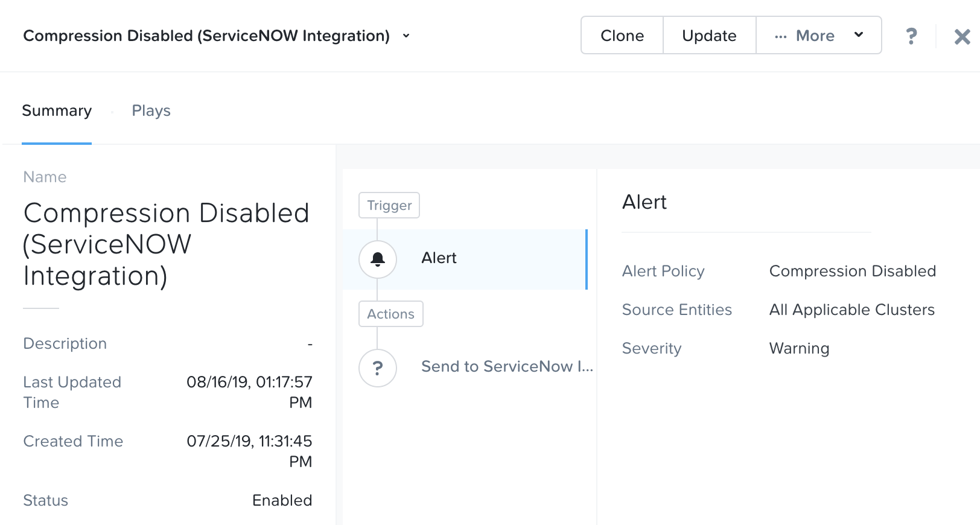This screenshot has width=980, height=525.
Task: Click the Trigger label box
Action: click(389, 205)
